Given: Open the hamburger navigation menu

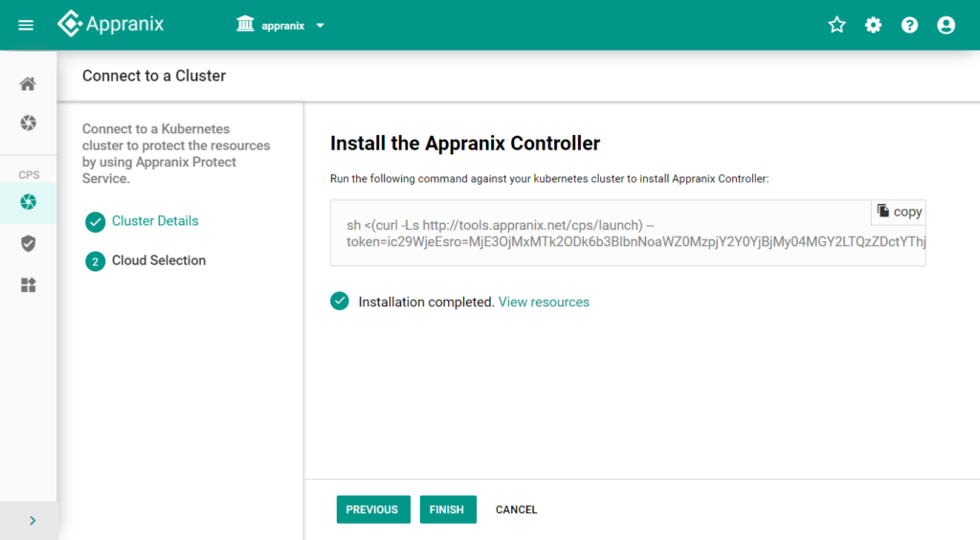Looking at the screenshot, I should (26, 25).
